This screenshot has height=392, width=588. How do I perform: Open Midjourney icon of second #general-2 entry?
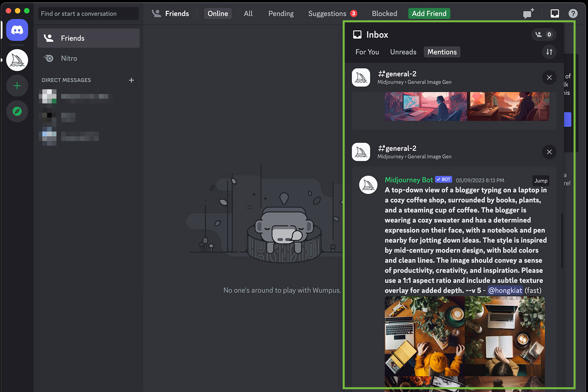coord(361,152)
